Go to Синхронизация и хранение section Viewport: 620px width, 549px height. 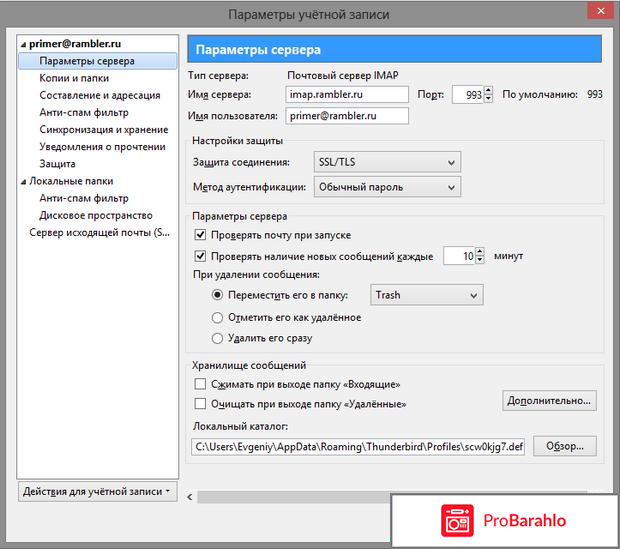[104, 130]
